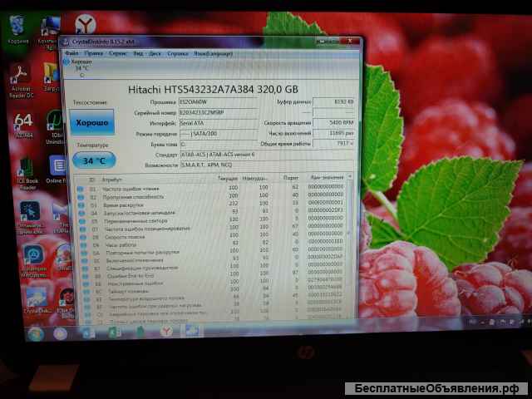The height and width of the screenshot is (399, 532).
Task: Launch the CrystalDiskInfo desktop shortcut
Action: pos(36,300)
